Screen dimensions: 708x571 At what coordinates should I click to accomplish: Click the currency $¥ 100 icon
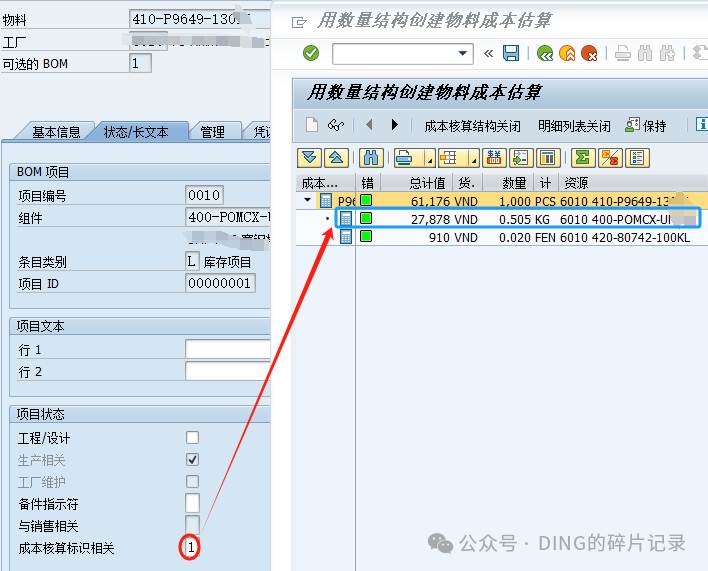pyautogui.click(x=494, y=158)
